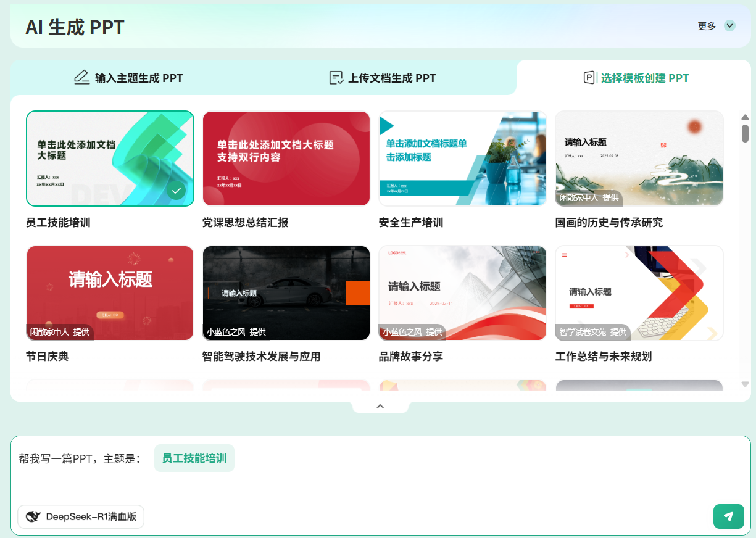Select the 节日庆典 template thumbnail

pos(110,293)
